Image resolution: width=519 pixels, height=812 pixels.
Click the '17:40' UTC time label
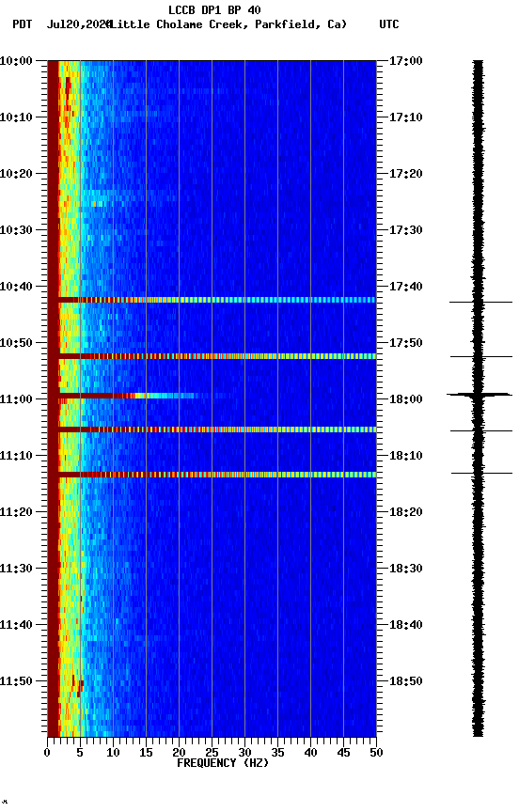[406, 287]
